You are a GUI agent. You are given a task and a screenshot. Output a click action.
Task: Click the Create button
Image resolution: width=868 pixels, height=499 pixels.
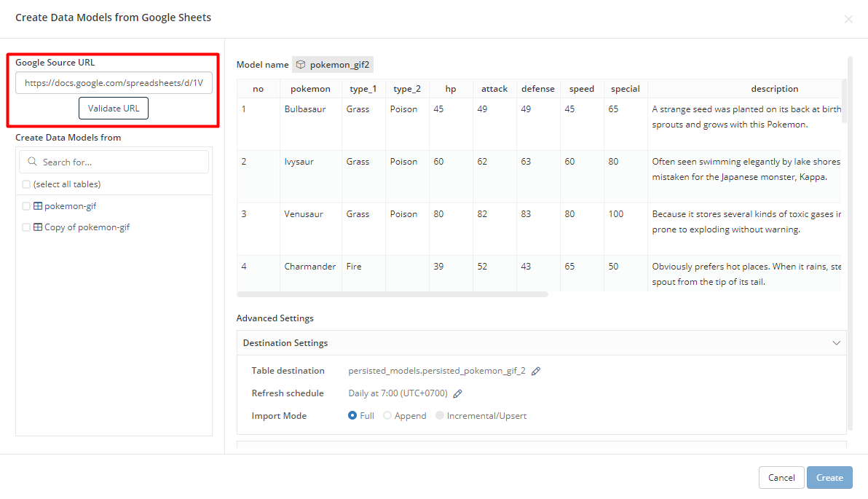coord(829,477)
